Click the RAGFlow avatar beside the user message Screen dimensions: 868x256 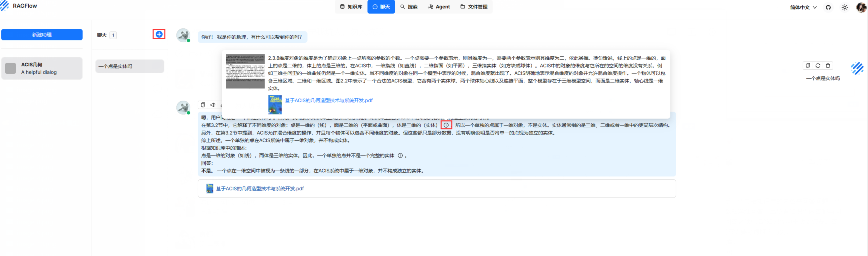857,69
